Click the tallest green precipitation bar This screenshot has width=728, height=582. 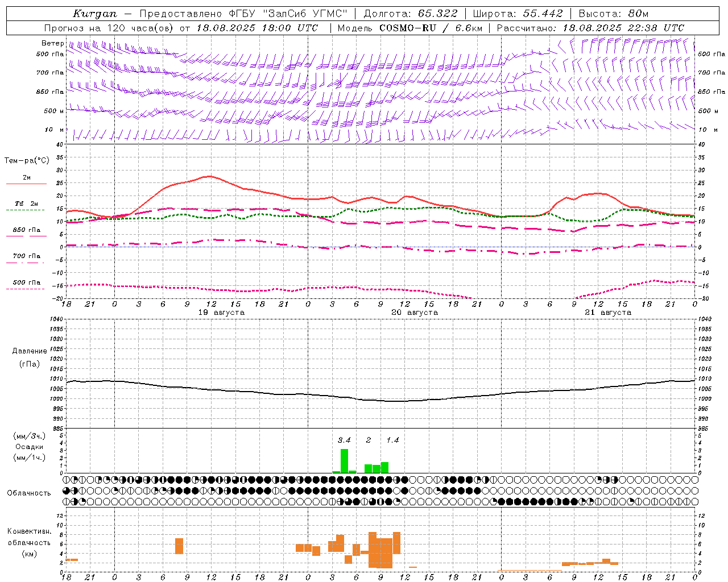click(344, 461)
